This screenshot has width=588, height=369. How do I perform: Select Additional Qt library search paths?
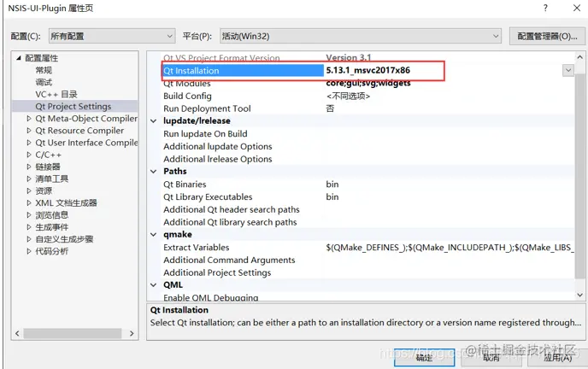click(230, 222)
